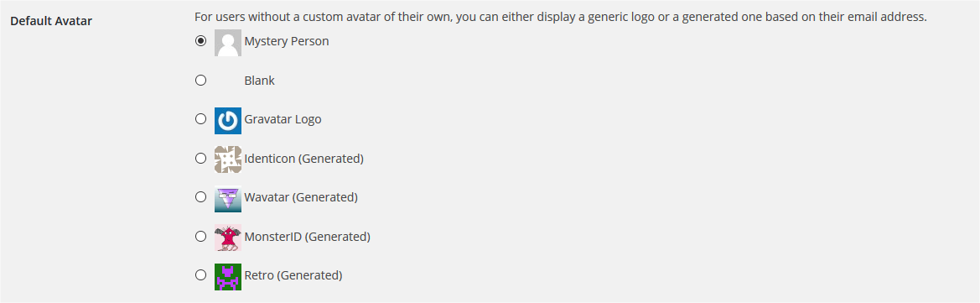Click the blue Gravatar Logo power icon

227,120
